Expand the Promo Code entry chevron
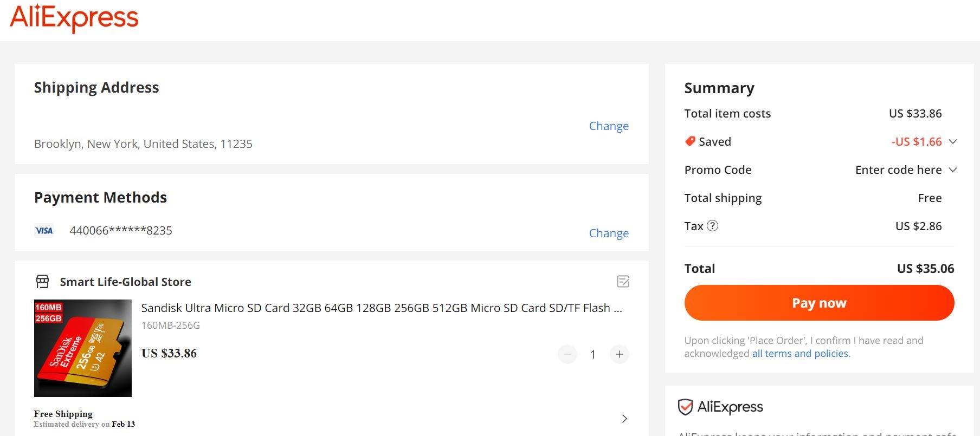The height and width of the screenshot is (436, 980). tap(953, 170)
